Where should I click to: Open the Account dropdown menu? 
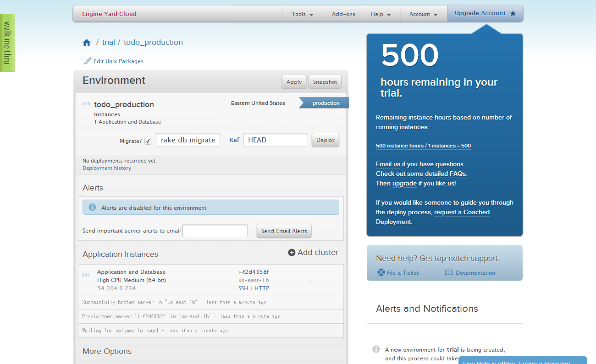coord(424,14)
